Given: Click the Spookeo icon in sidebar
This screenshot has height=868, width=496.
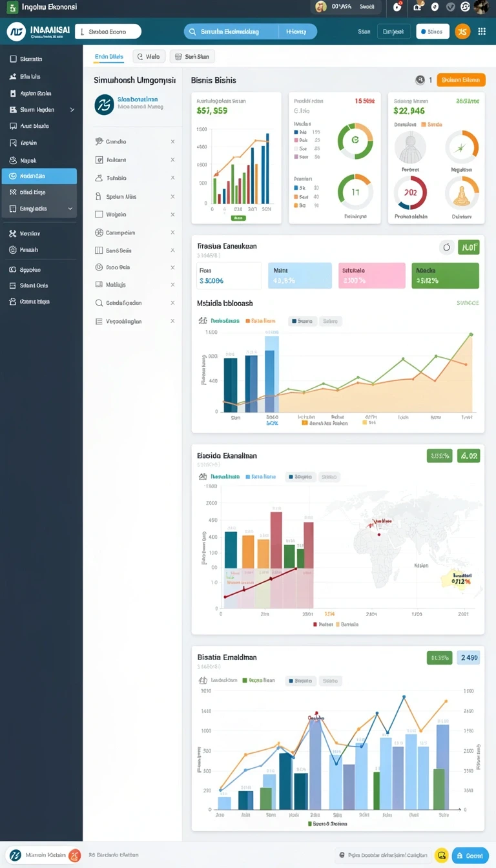Looking at the screenshot, I should [x=13, y=270].
